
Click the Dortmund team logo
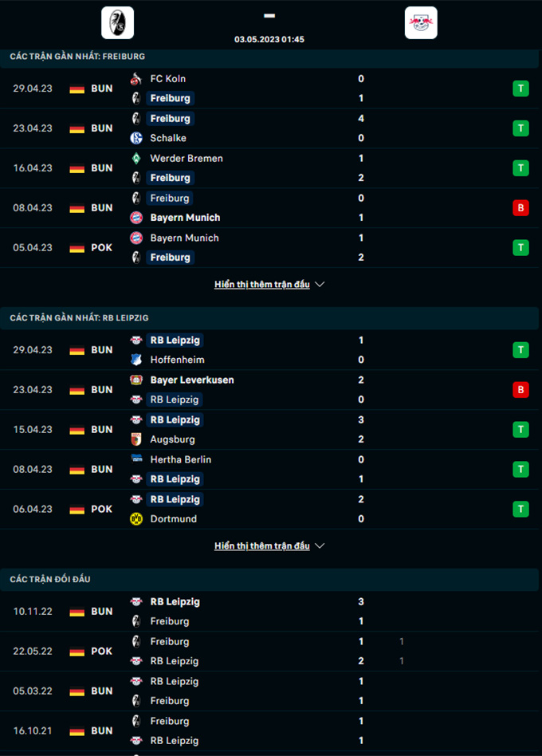tap(136, 519)
